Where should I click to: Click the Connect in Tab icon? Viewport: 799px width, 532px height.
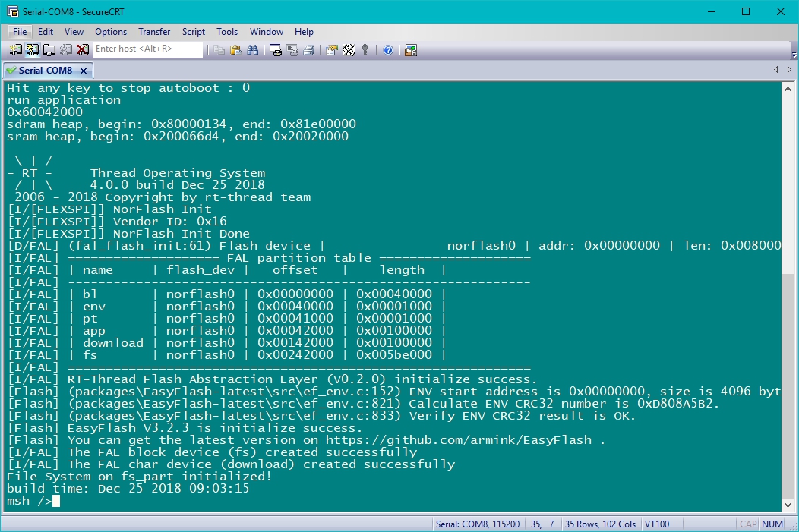49,50
